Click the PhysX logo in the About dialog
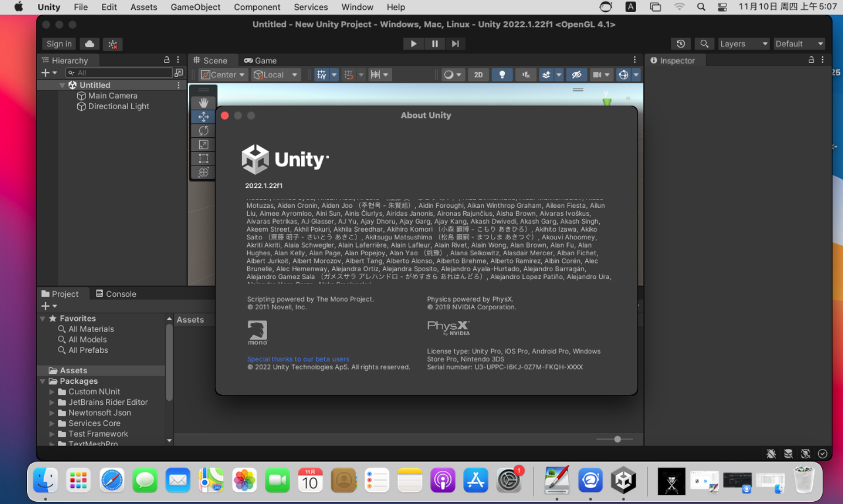Viewport: 843px width, 504px height. click(449, 328)
